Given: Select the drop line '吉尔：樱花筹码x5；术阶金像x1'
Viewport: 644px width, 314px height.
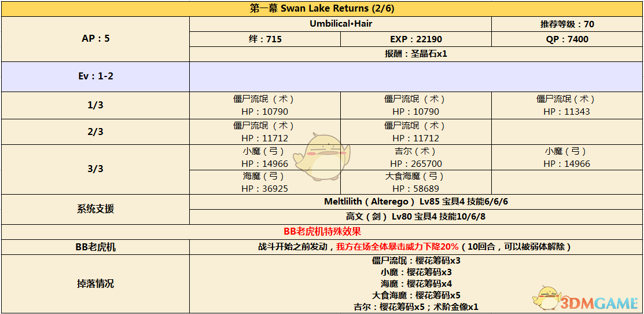Looking at the screenshot, I should pyautogui.click(x=416, y=306).
